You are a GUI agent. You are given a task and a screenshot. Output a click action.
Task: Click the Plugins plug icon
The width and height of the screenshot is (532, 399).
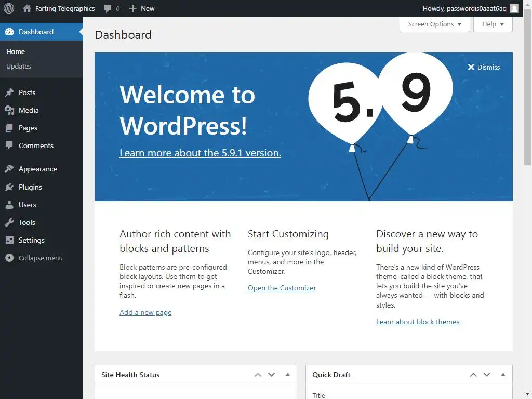(x=9, y=187)
